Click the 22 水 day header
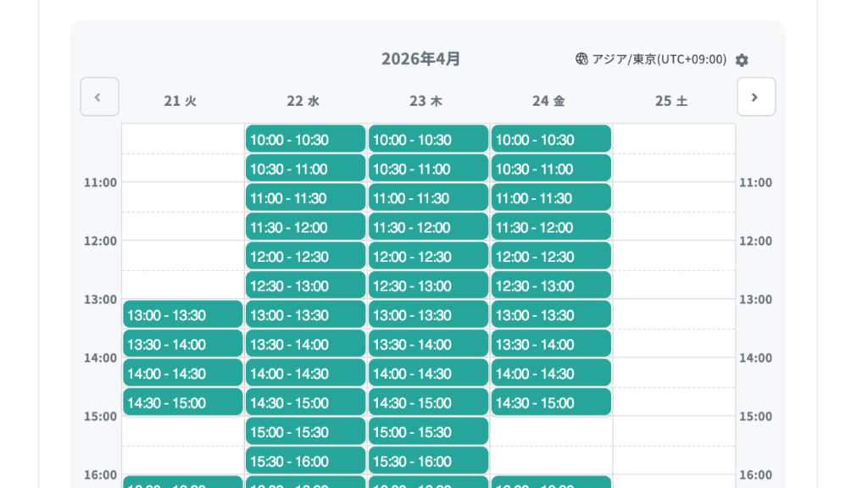Image resolution: width=868 pixels, height=488 pixels. [303, 101]
